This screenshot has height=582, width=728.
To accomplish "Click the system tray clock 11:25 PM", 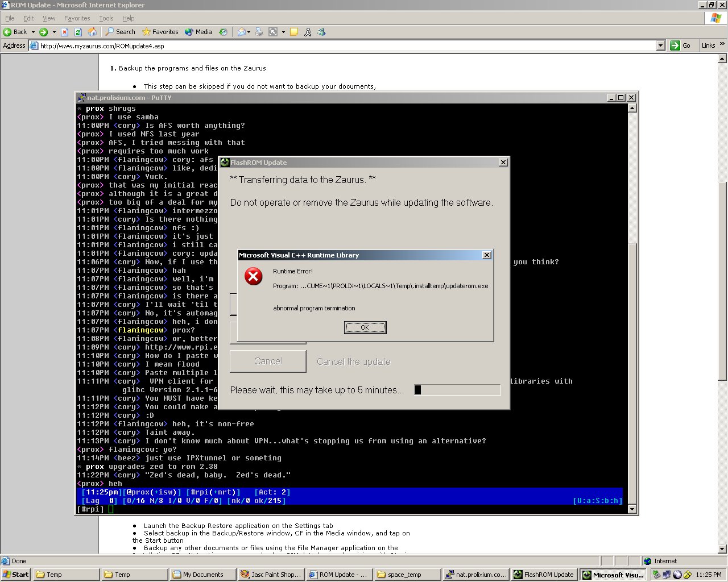I will click(708, 575).
